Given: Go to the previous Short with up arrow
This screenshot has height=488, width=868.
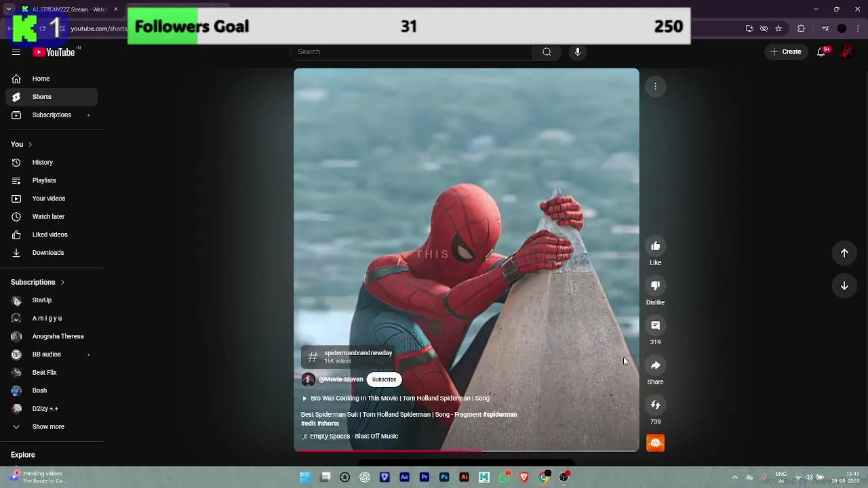Looking at the screenshot, I should [844, 253].
